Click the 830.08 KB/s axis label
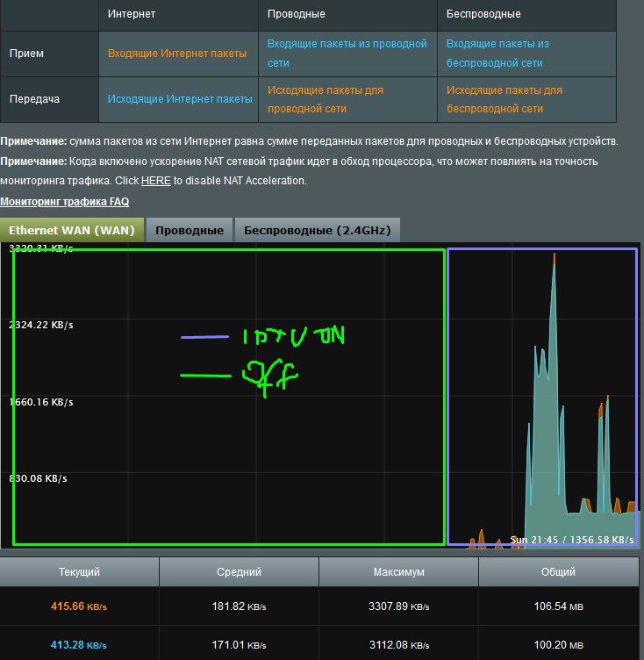Screen dimensions: 644x660 click(39, 478)
